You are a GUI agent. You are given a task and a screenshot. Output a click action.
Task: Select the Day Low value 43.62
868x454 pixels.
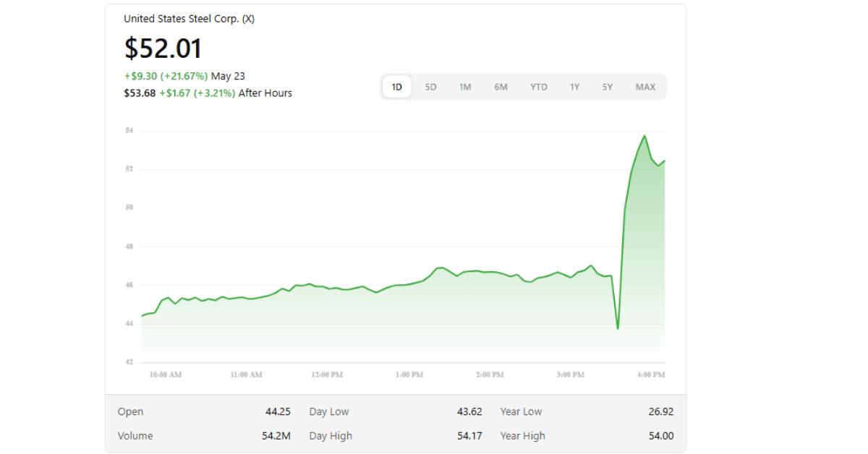pos(469,411)
